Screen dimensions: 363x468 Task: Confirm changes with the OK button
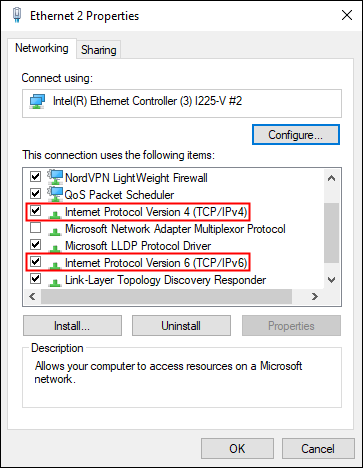coord(237,449)
